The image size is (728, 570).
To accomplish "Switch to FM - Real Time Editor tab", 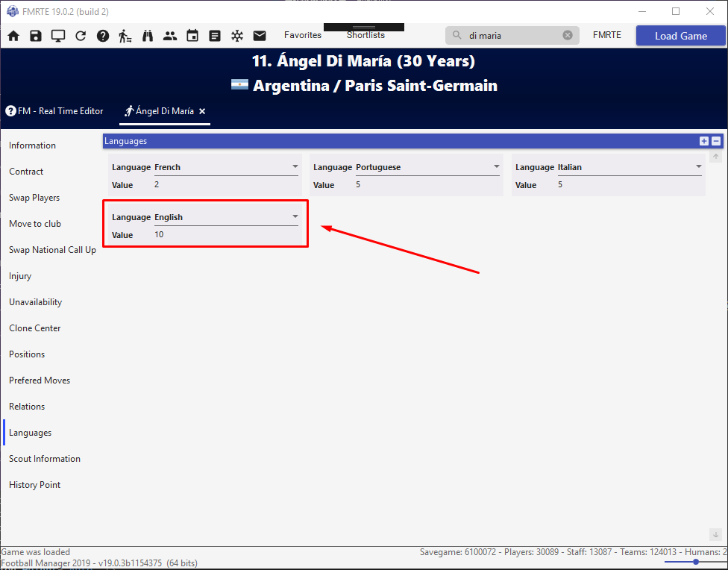I will [54, 111].
